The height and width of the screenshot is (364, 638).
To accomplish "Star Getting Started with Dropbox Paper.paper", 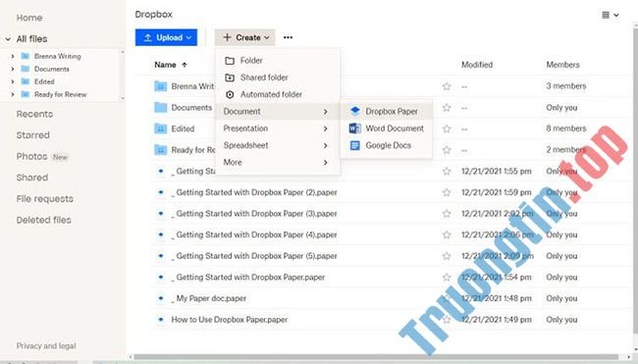I will coord(447,277).
